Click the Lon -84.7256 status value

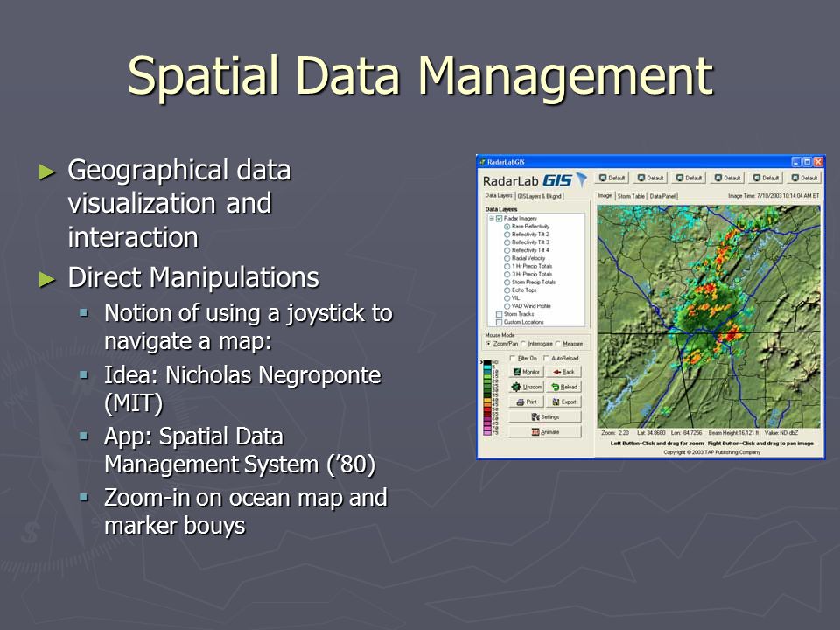tap(686, 433)
